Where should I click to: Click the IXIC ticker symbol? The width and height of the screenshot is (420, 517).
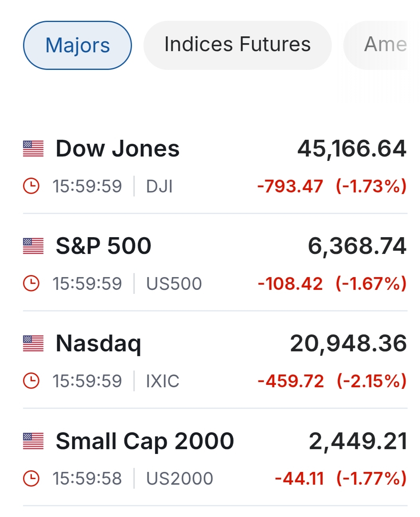(x=163, y=381)
